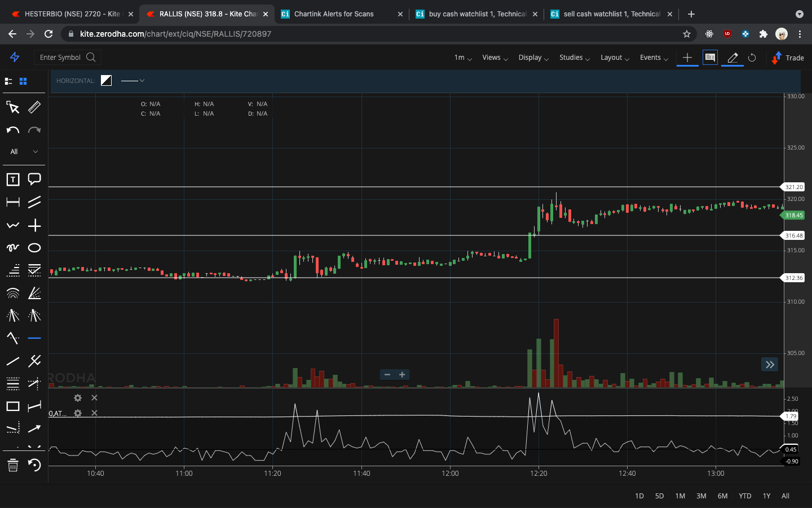Click the trash icon to clear drawings
812x508 pixels.
(x=12, y=466)
